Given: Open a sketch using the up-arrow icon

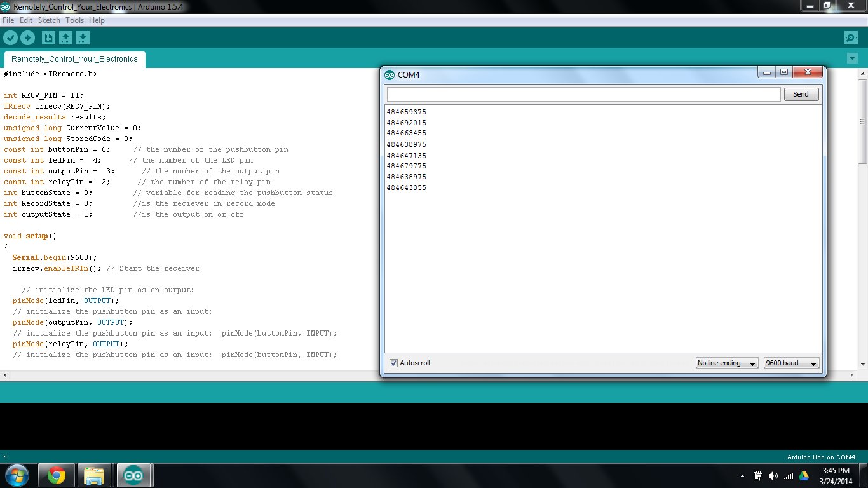Looking at the screenshot, I should [65, 38].
